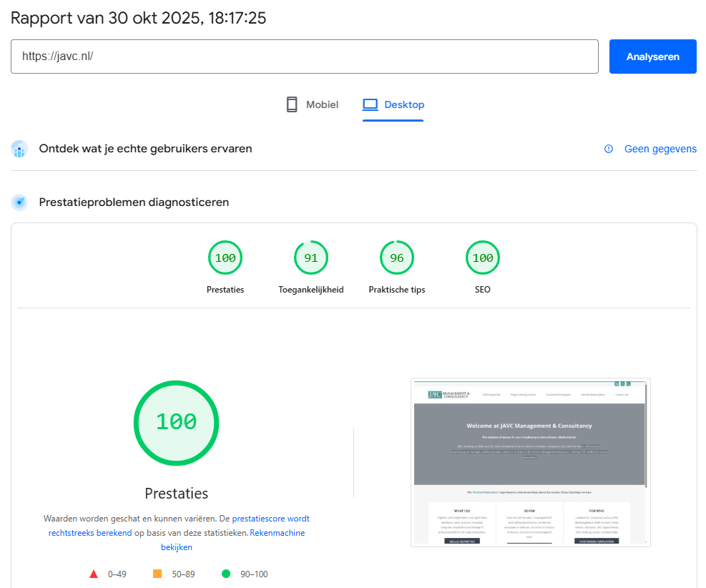Viewport: 706px width, 588px height.
Task: Click the URL field containing https://javc.nl/
Action: 304,57
